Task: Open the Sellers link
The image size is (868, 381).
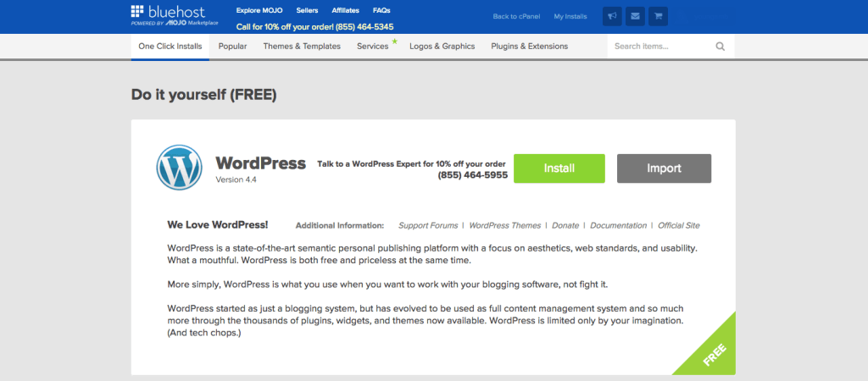Action: [x=307, y=10]
